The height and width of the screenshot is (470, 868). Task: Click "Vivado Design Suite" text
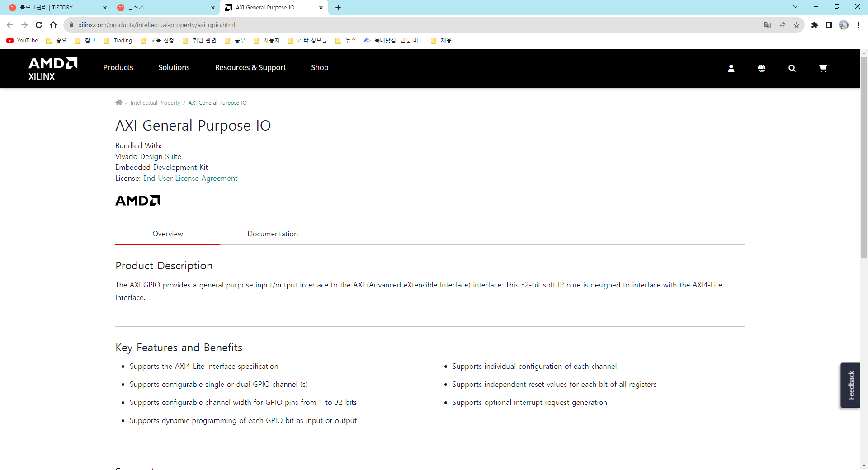pos(148,157)
